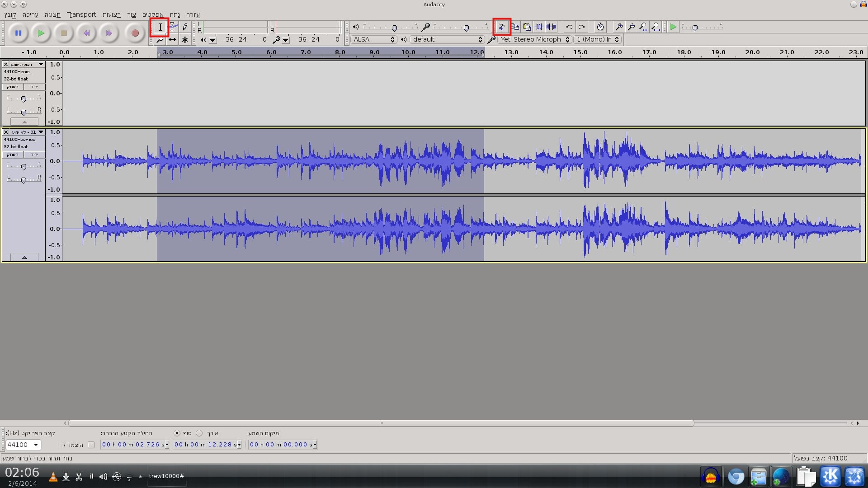Open the Yeti Stereo Microphone device dropdown

click(534, 40)
